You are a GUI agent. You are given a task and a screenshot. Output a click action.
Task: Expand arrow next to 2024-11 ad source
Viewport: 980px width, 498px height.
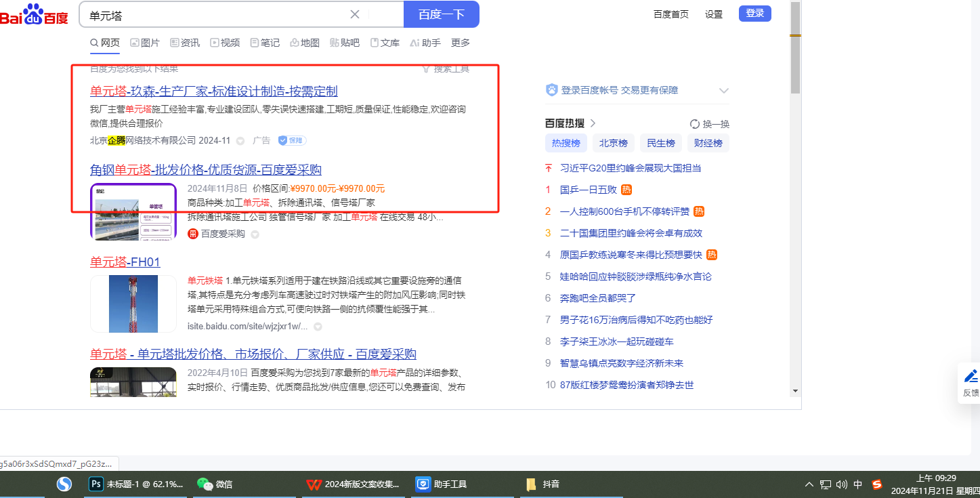coord(240,141)
